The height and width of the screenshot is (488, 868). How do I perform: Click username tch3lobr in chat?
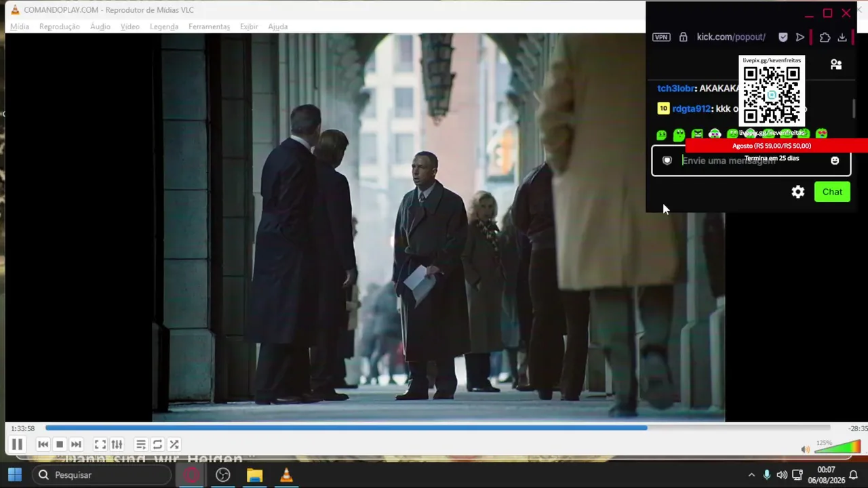click(x=676, y=88)
